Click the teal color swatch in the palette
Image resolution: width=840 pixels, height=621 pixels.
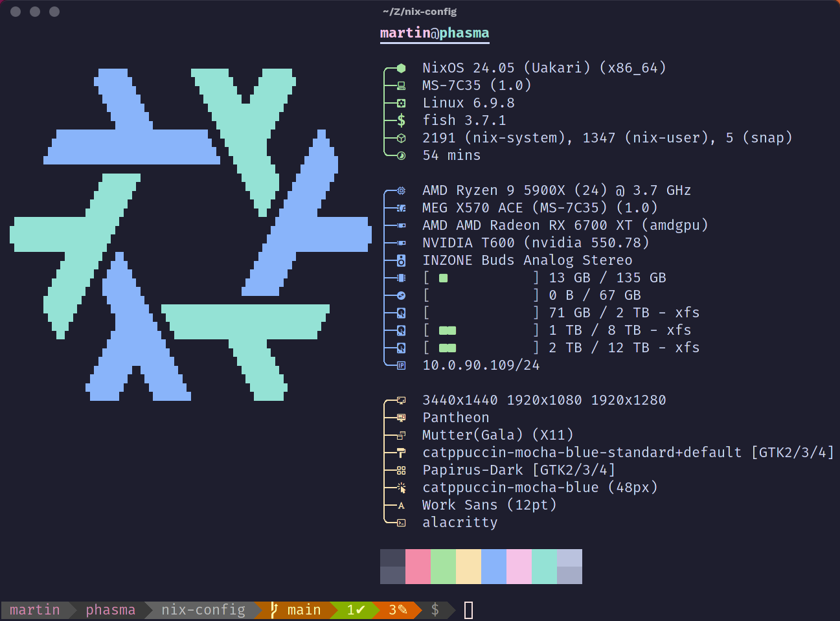[544, 567]
